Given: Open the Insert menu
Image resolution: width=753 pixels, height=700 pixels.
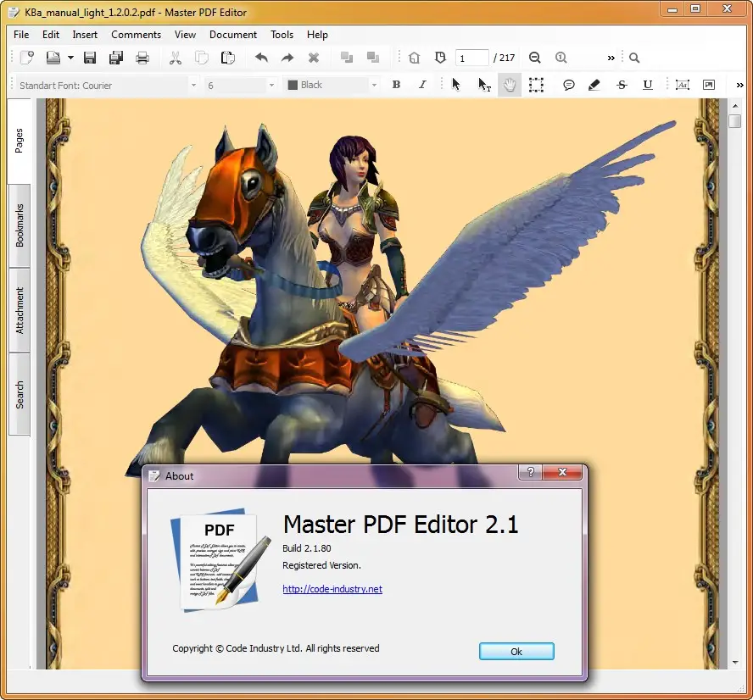Looking at the screenshot, I should coord(85,35).
